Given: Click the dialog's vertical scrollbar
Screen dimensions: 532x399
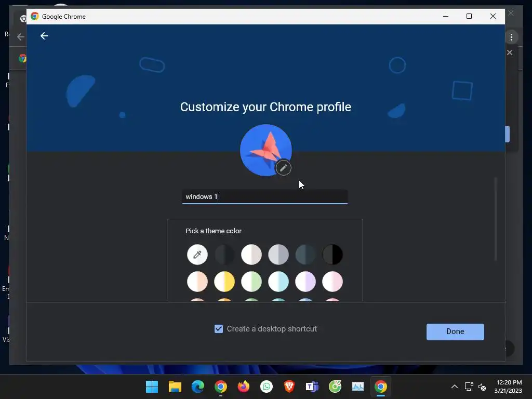Looking at the screenshot, I should tap(496, 219).
